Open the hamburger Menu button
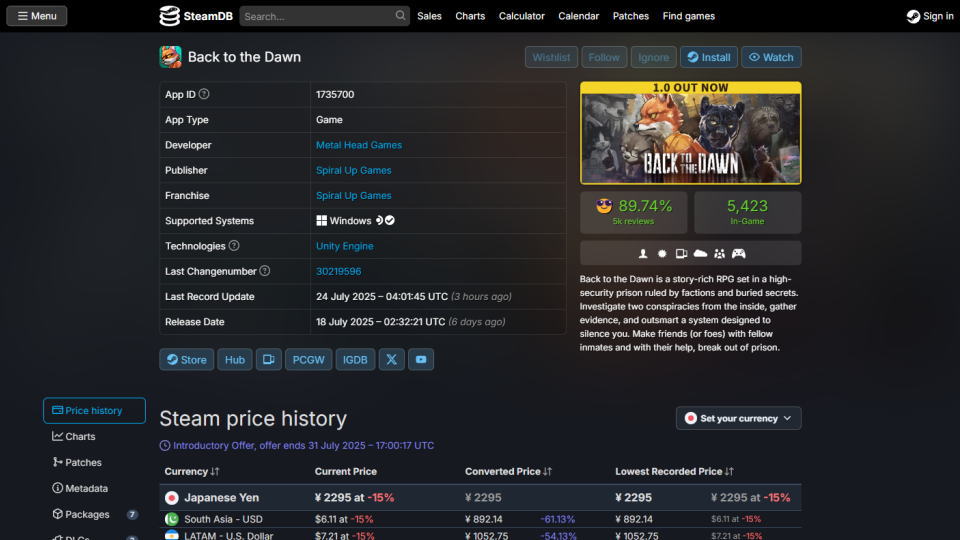 [x=37, y=16]
